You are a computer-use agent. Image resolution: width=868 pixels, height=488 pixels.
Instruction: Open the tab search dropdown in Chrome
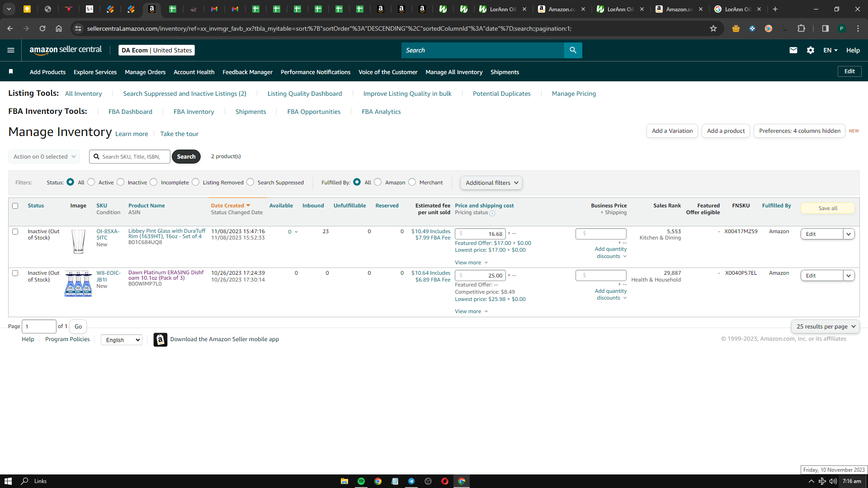point(9,9)
